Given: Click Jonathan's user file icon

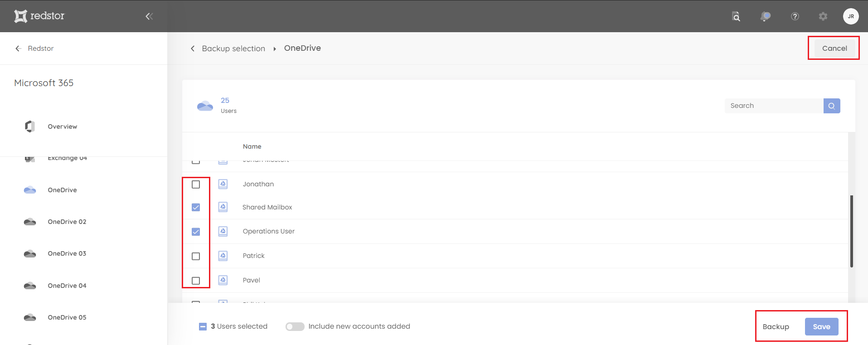Looking at the screenshot, I should (223, 184).
